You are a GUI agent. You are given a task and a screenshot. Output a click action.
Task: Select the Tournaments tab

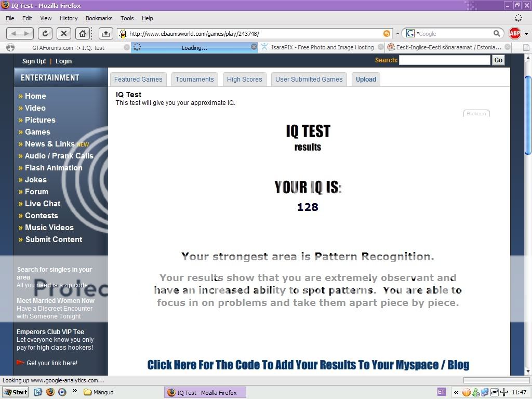(194, 79)
